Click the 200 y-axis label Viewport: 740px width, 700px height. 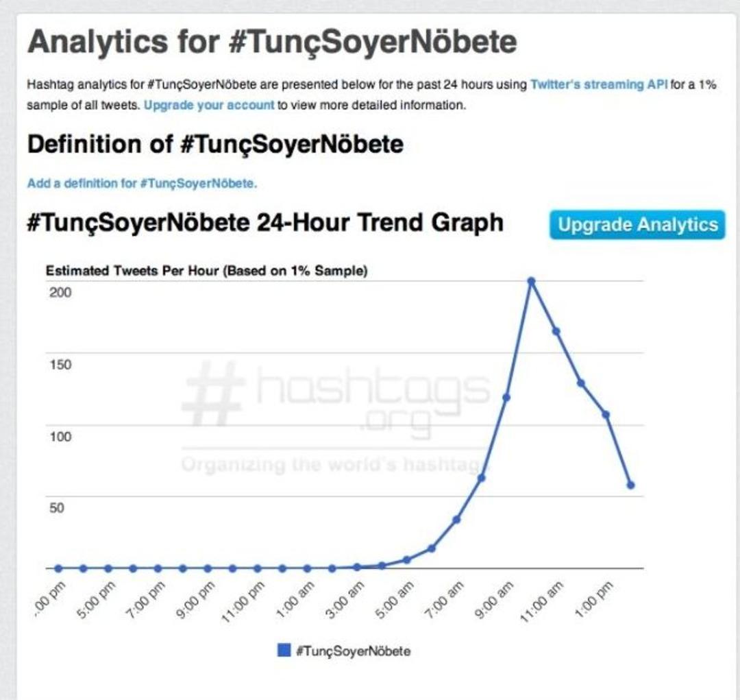click(60, 292)
